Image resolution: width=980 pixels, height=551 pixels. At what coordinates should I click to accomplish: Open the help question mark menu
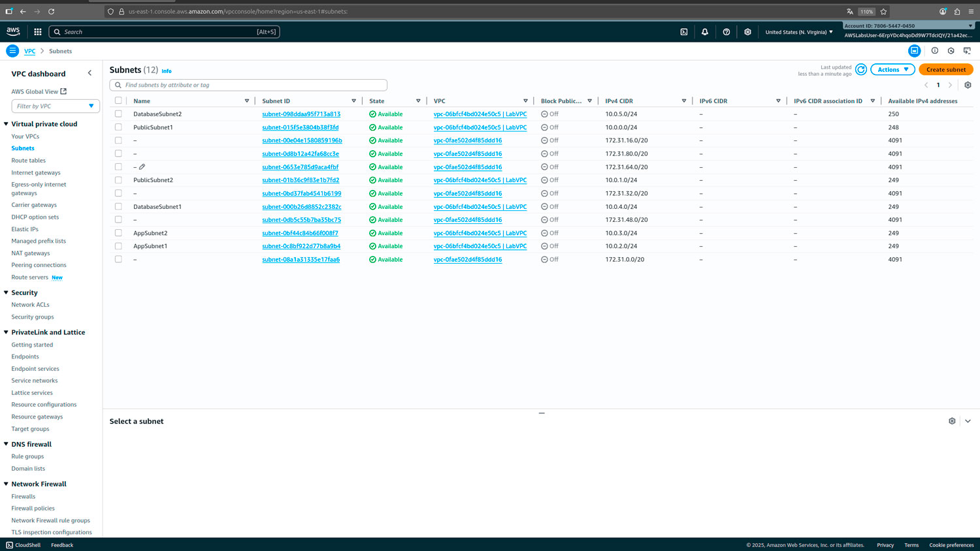[727, 31]
